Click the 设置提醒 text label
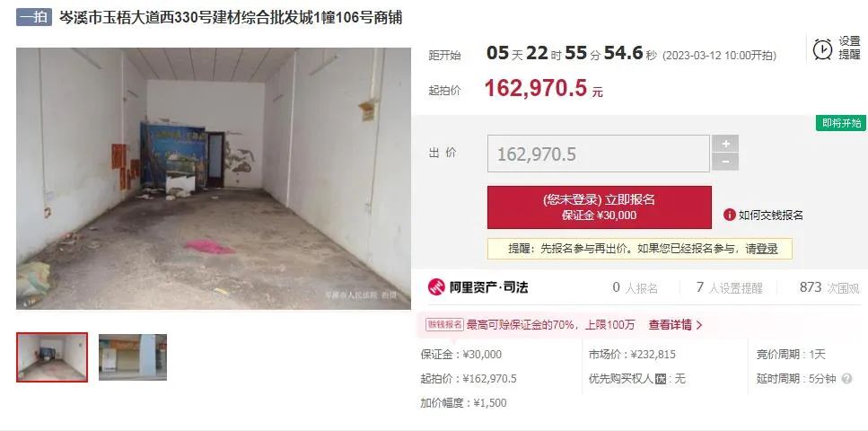 click(x=850, y=48)
